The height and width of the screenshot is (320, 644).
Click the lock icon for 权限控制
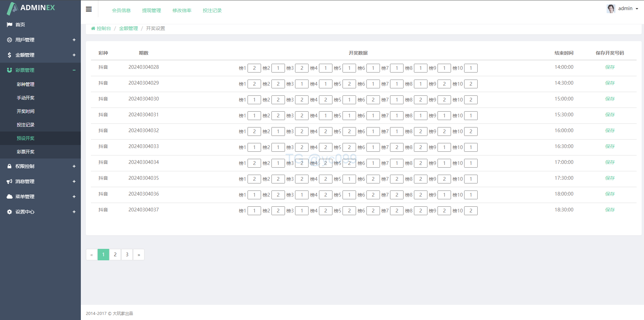(9, 166)
